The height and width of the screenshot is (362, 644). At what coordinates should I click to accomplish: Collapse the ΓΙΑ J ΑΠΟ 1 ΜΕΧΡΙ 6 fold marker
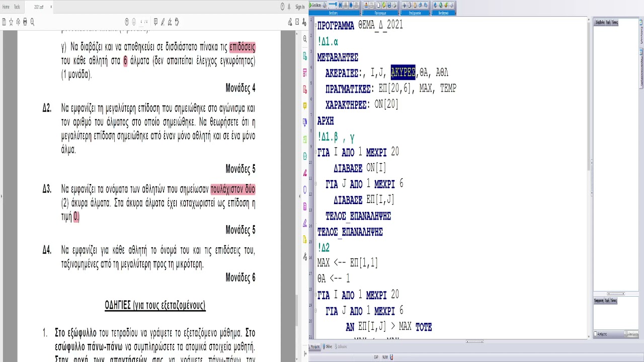[x=315, y=184]
